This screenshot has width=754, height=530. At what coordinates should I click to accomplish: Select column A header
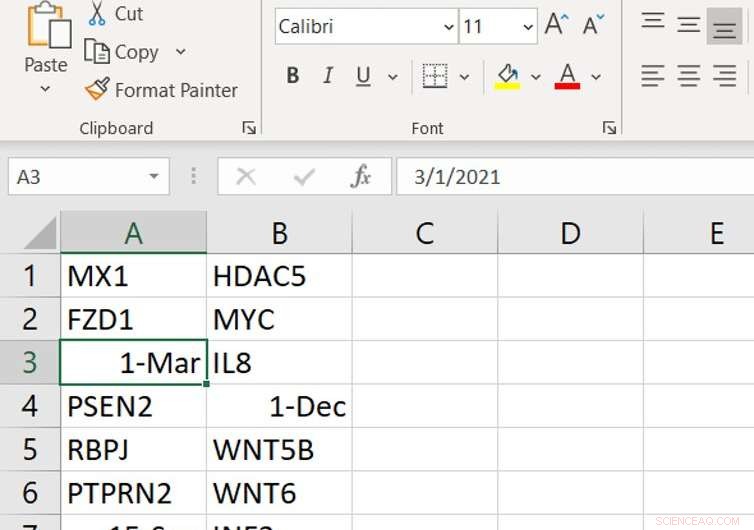tap(134, 232)
